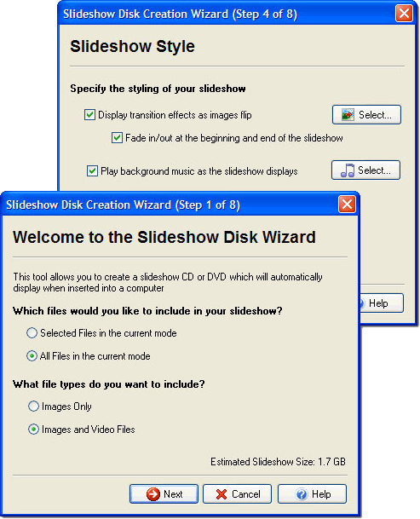420x519 pixels.
Task: Open background music Select... button
Action: pos(365,170)
